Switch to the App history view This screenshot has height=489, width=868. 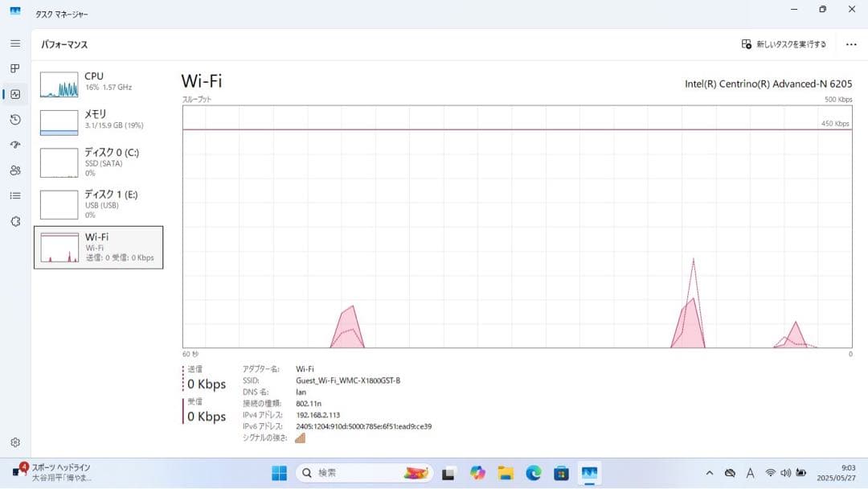pyautogui.click(x=14, y=120)
